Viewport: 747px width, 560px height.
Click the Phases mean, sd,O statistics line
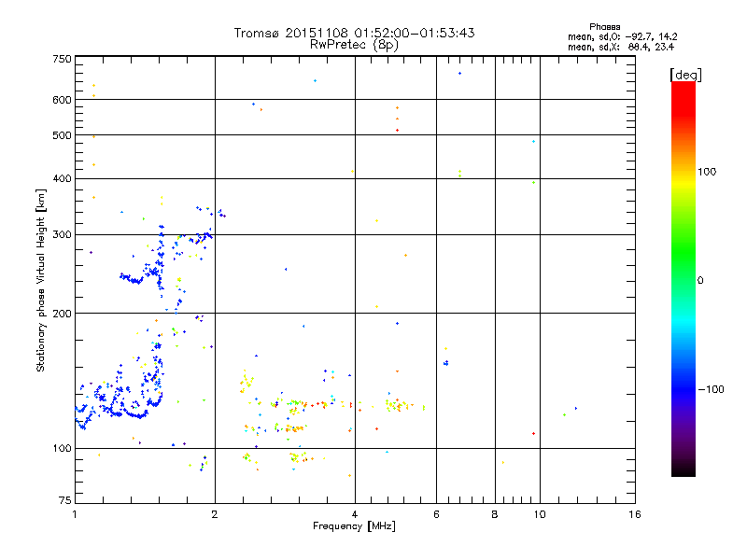[622, 36]
